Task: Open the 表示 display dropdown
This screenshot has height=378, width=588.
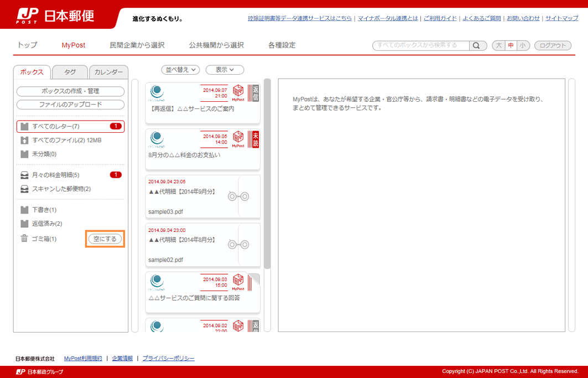Action: (225, 70)
